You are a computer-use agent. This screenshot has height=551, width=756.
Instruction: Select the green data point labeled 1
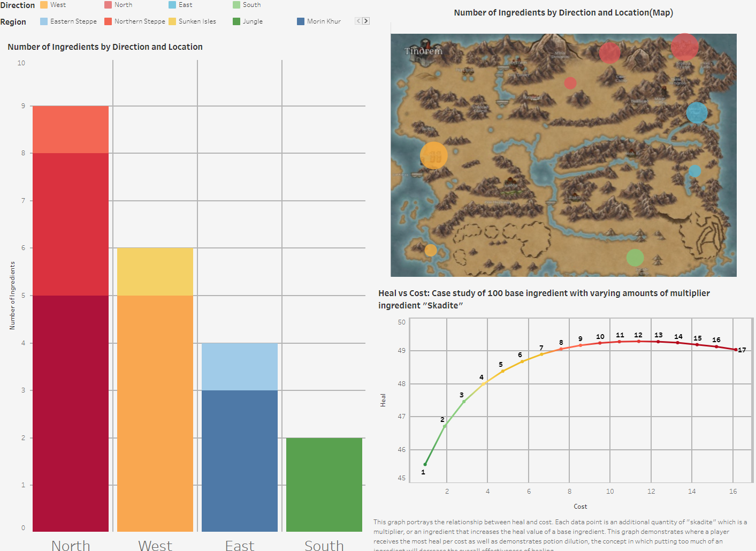coord(425,464)
